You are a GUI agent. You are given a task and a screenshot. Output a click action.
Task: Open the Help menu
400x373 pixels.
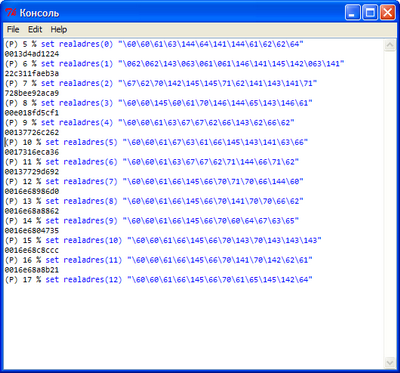coord(59,30)
